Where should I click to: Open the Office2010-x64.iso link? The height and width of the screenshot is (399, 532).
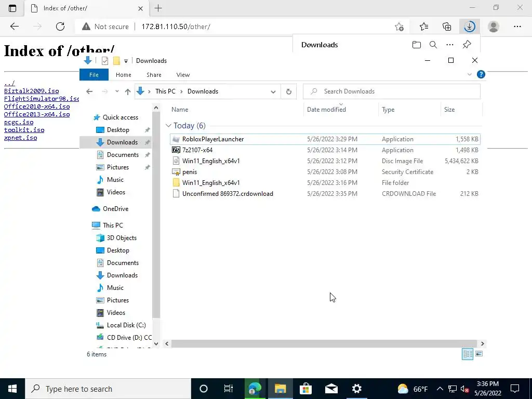point(37,107)
